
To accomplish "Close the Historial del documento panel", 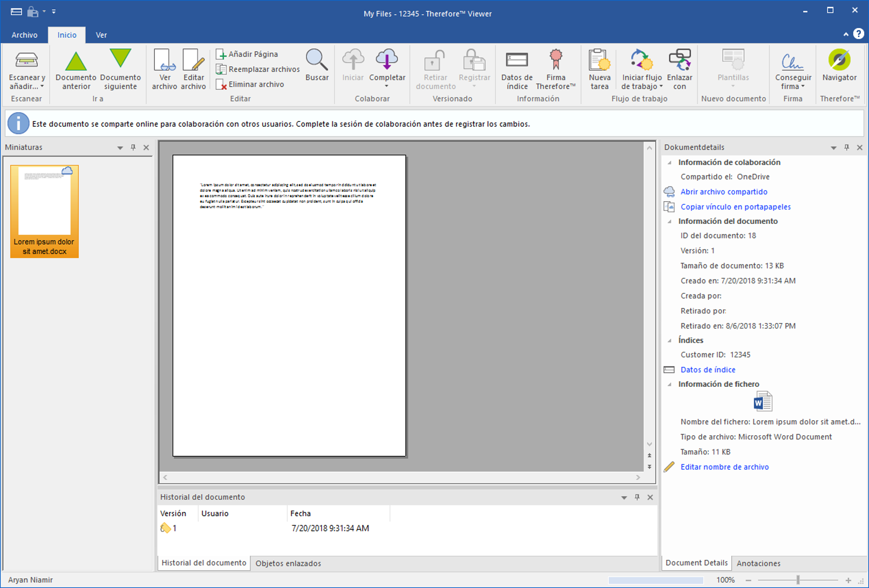I will [x=650, y=497].
